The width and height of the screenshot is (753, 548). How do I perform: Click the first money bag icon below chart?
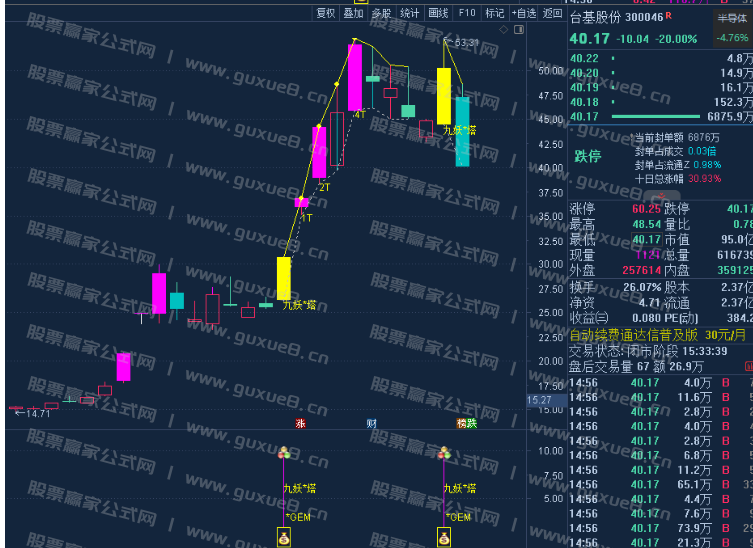point(284,537)
